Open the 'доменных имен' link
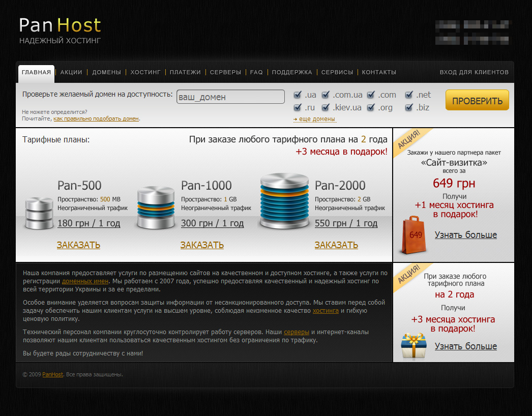532x416 pixels. click(x=85, y=281)
